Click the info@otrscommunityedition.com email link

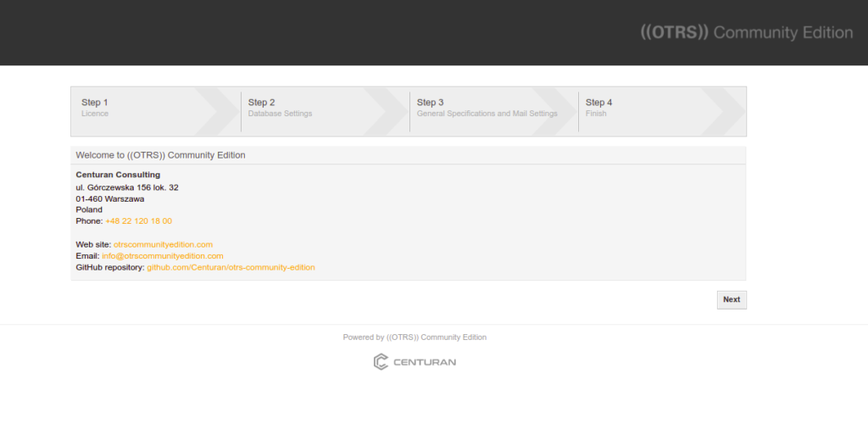point(163,256)
